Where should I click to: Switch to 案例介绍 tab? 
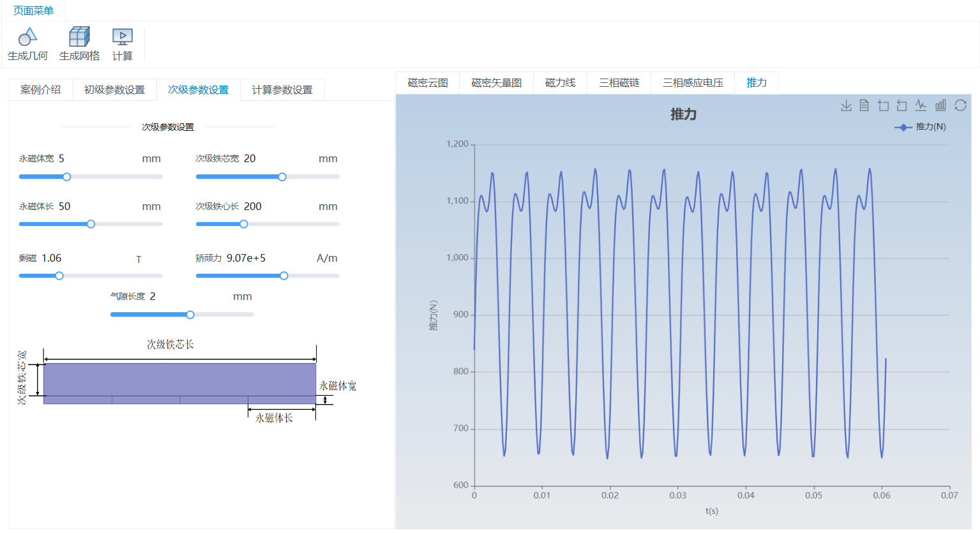(41, 90)
